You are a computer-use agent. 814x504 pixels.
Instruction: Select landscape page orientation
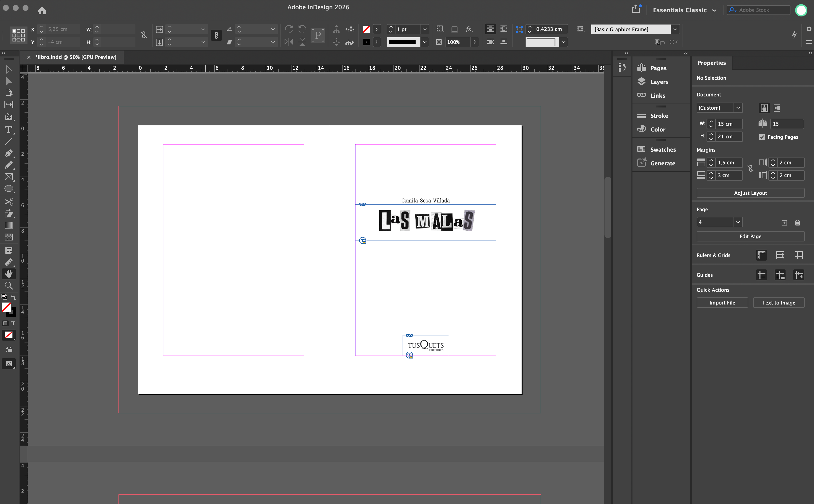777,108
